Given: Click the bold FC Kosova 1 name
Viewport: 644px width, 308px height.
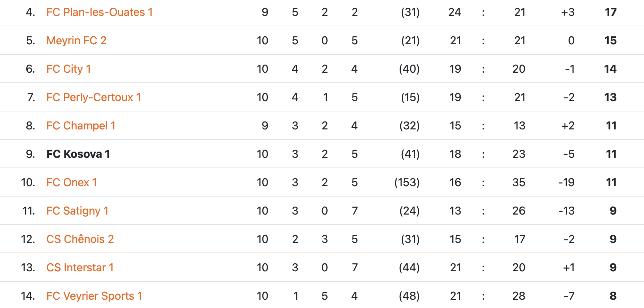Looking at the screenshot, I should pos(78,154).
